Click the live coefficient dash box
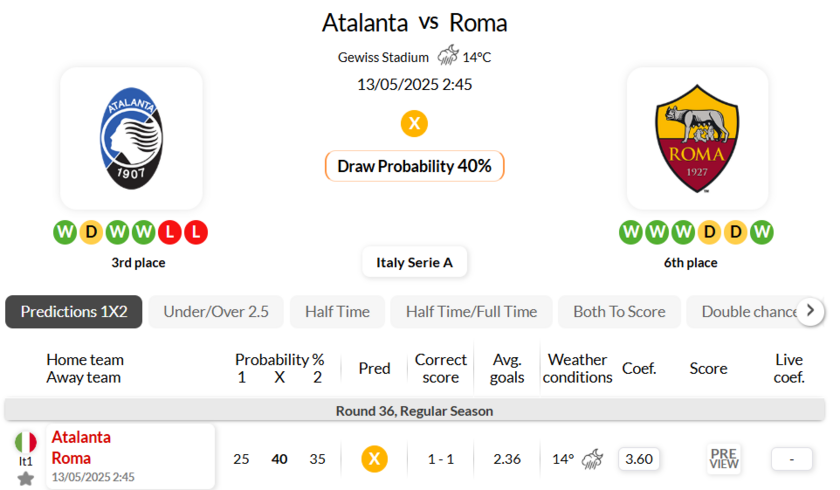Image resolution: width=840 pixels, height=490 pixels. coord(791,459)
